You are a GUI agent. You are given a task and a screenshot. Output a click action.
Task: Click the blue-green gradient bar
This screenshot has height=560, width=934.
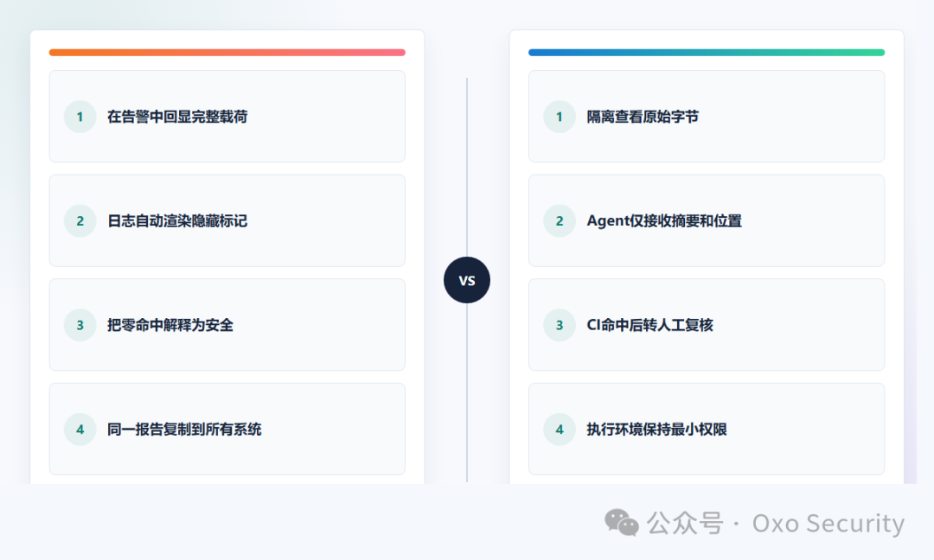[x=707, y=53]
